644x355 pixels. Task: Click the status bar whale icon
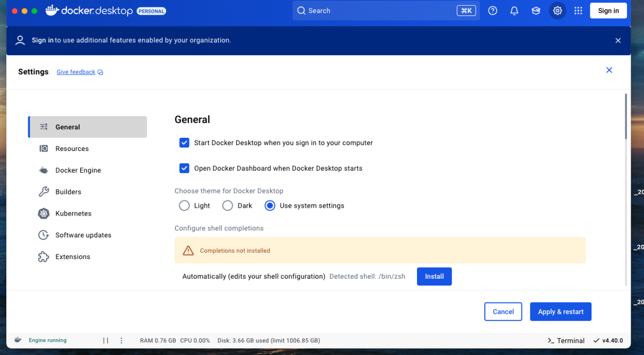coord(18,340)
